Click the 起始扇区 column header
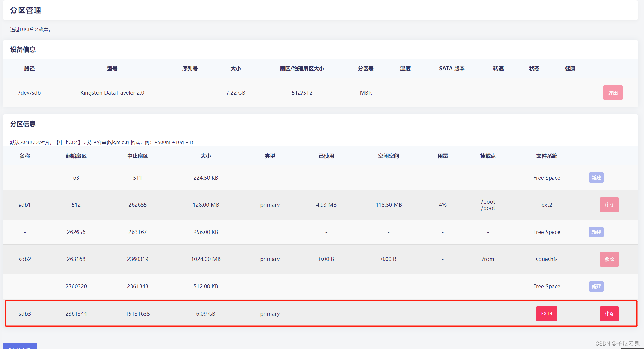 (x=76, y=156)
